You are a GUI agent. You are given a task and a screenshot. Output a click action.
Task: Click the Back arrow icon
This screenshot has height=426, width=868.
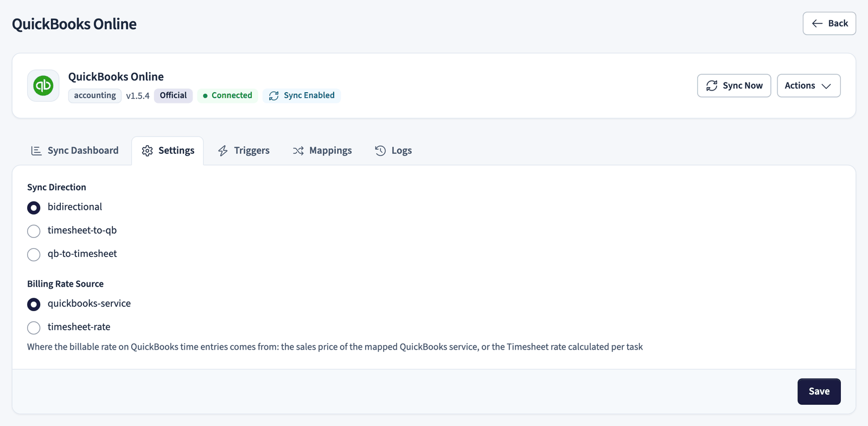coord(817,23)
